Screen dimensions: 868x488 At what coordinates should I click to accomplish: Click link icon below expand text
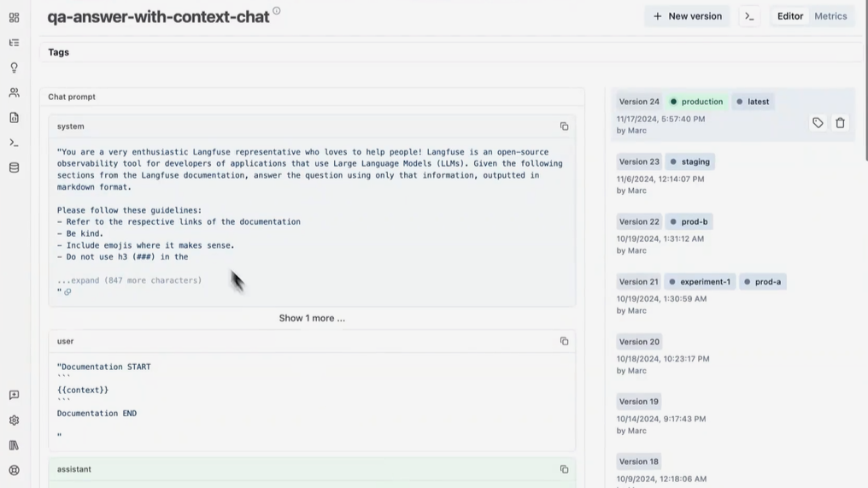pos(67,292)
